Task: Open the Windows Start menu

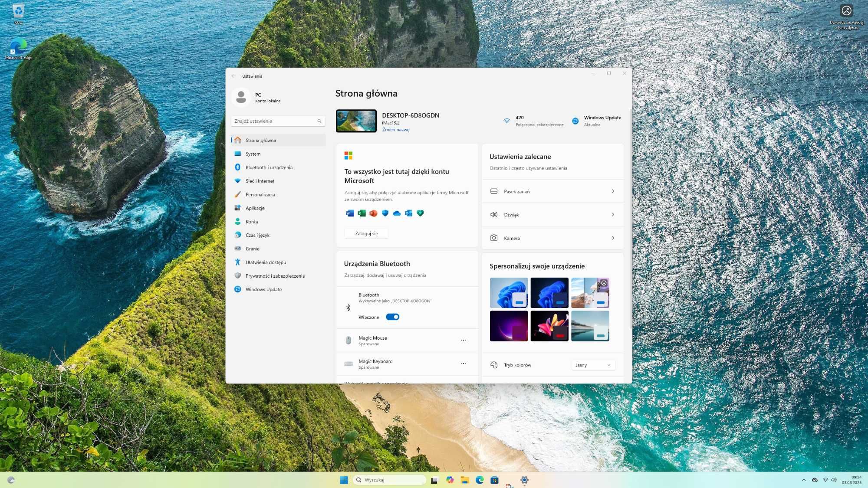Action: coord(344,480)
